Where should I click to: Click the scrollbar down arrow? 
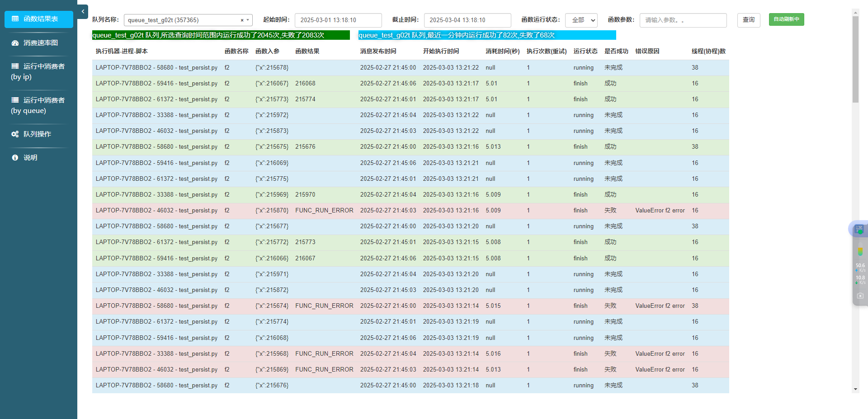point(855,389)
